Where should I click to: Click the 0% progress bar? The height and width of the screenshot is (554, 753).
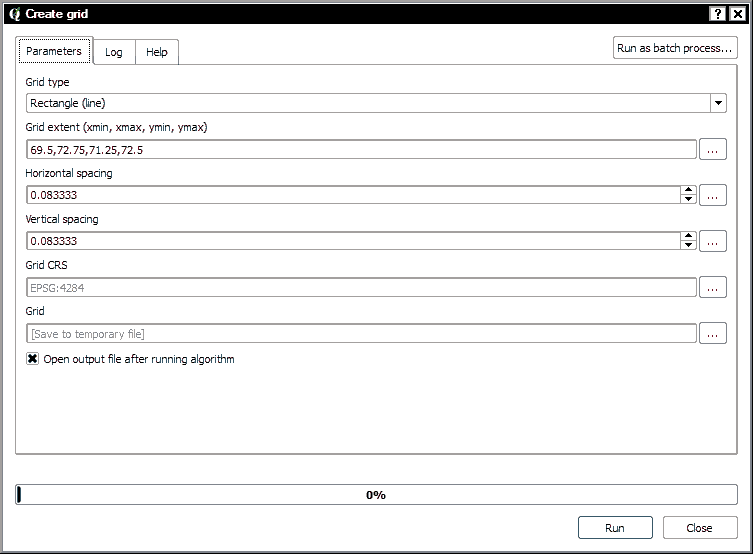pos(376,495)
